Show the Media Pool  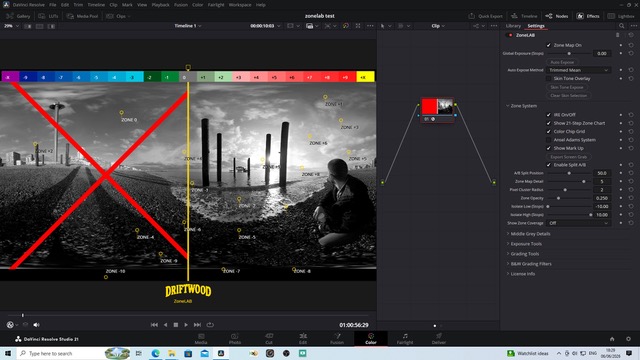82,16
